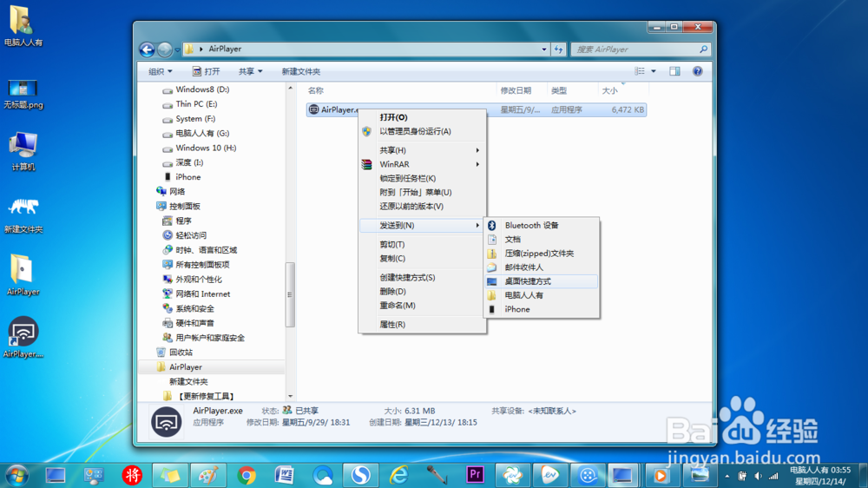
Task: Toggle the preview pane icon
Action: click(674, 71)
